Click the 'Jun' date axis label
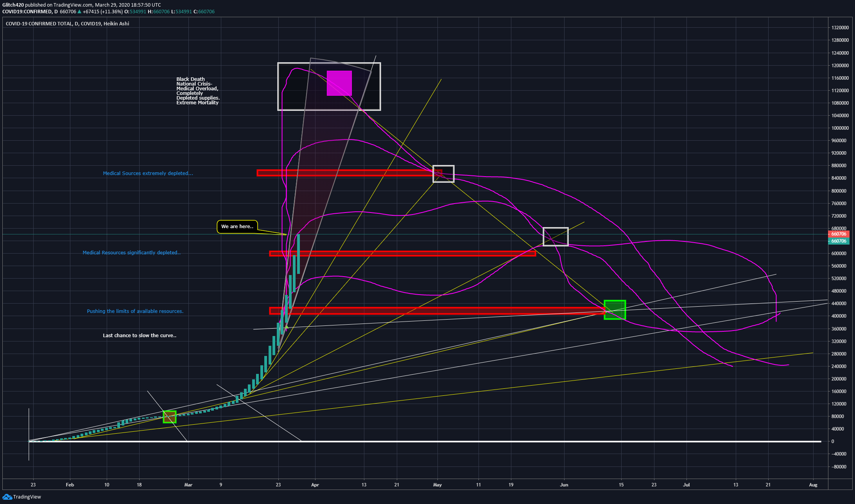This screenshot has height=504, width=855. [x=564, y=485]
